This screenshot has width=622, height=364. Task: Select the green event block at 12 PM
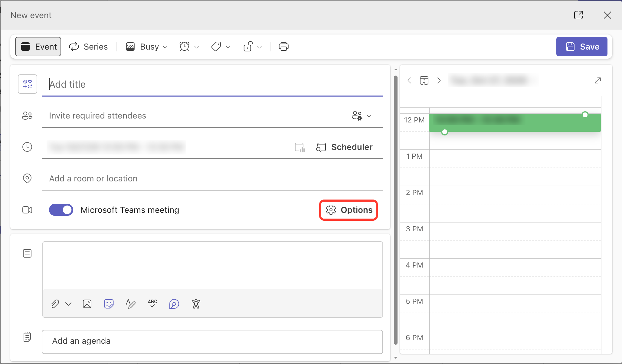click(x=515, y=122)
